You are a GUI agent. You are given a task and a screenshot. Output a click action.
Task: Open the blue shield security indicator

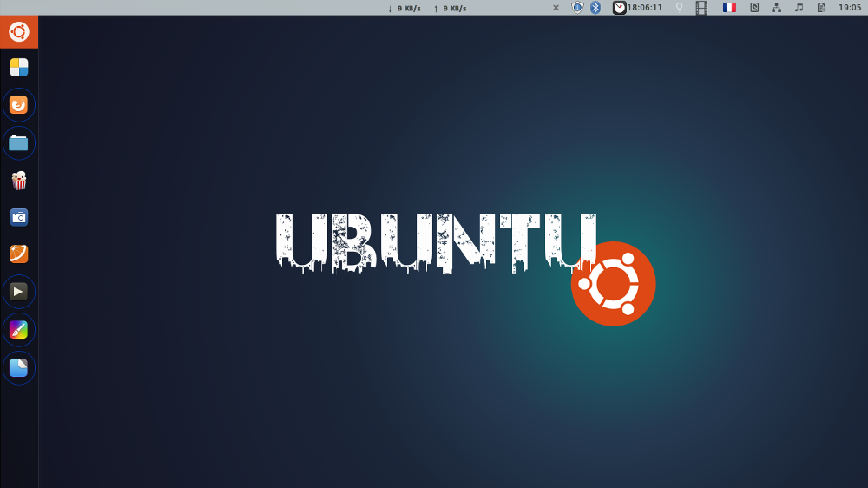pyautogui.click(x=577, y=8)
